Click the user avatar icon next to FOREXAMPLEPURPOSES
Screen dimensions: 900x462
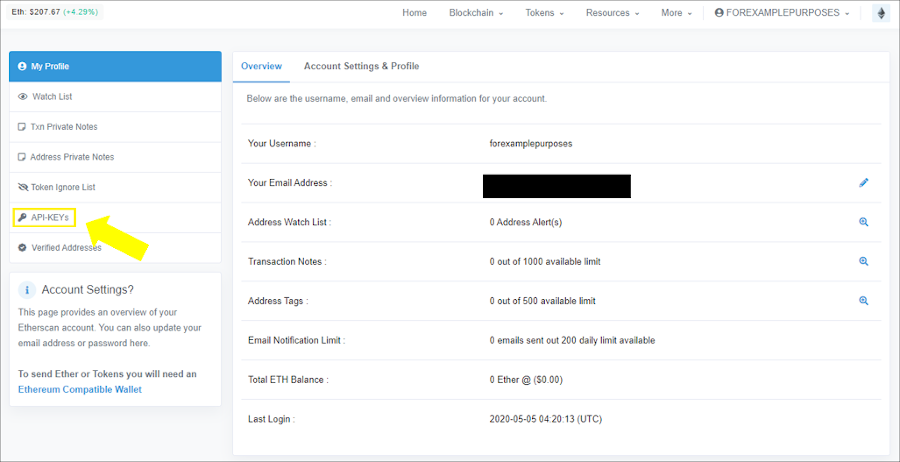[719, 13]
